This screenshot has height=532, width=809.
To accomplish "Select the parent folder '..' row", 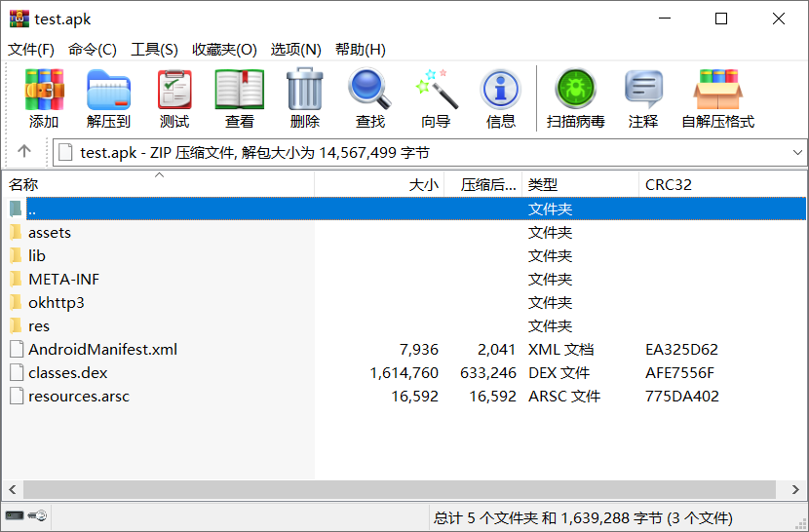I will pyautogui.click(x=416, y=209).
